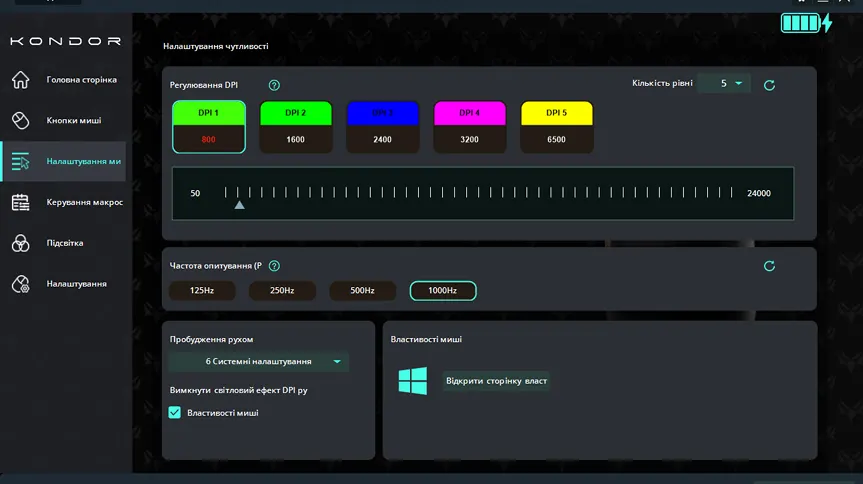Open the Системні налаштування wake dropdown
Screen dimensions: 863x484
tap(259, 362)
